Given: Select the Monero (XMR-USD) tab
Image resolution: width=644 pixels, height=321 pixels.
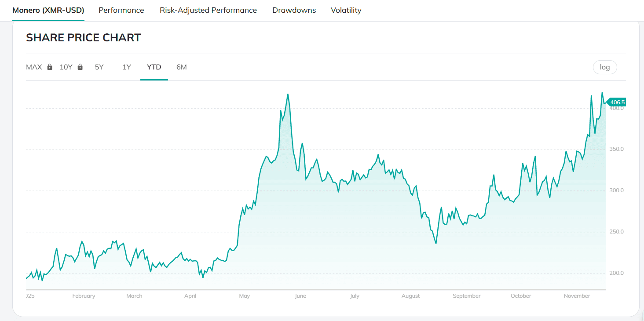Looking at the screenshot, I should tap(48, 10).
